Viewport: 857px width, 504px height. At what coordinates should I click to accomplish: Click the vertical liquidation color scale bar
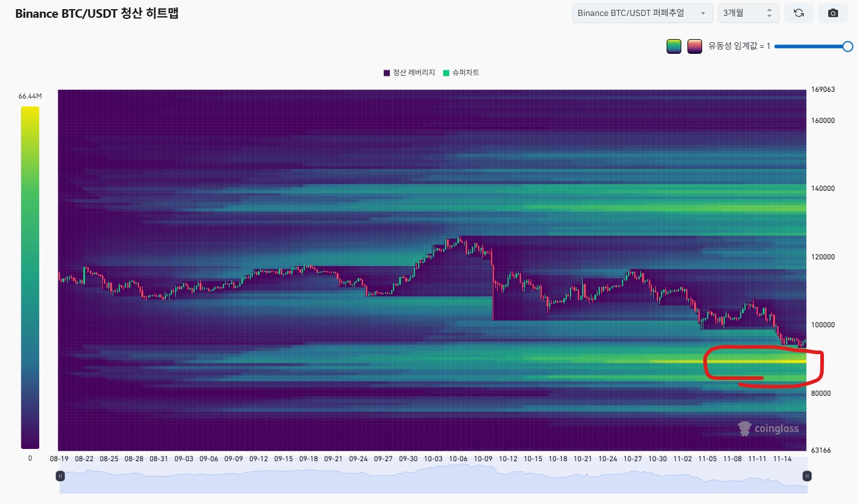[30, 278]
